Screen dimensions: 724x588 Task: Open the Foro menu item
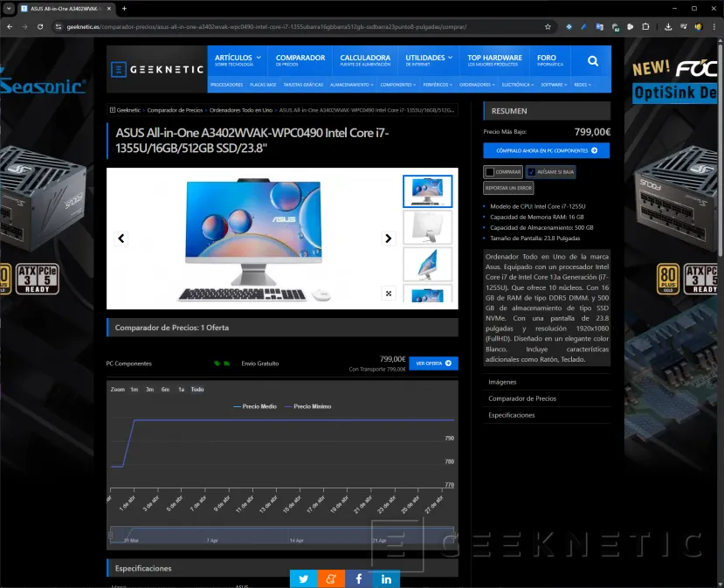pos(550,60)
